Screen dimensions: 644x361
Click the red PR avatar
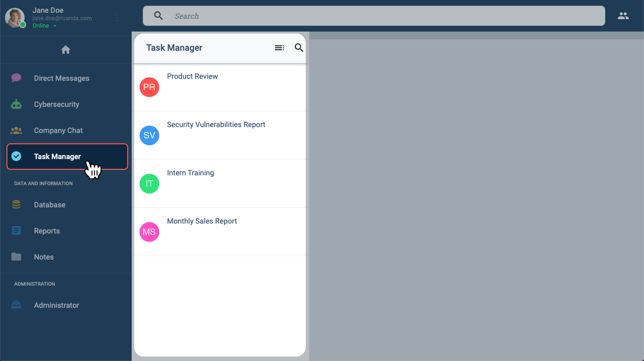(149, 87)
